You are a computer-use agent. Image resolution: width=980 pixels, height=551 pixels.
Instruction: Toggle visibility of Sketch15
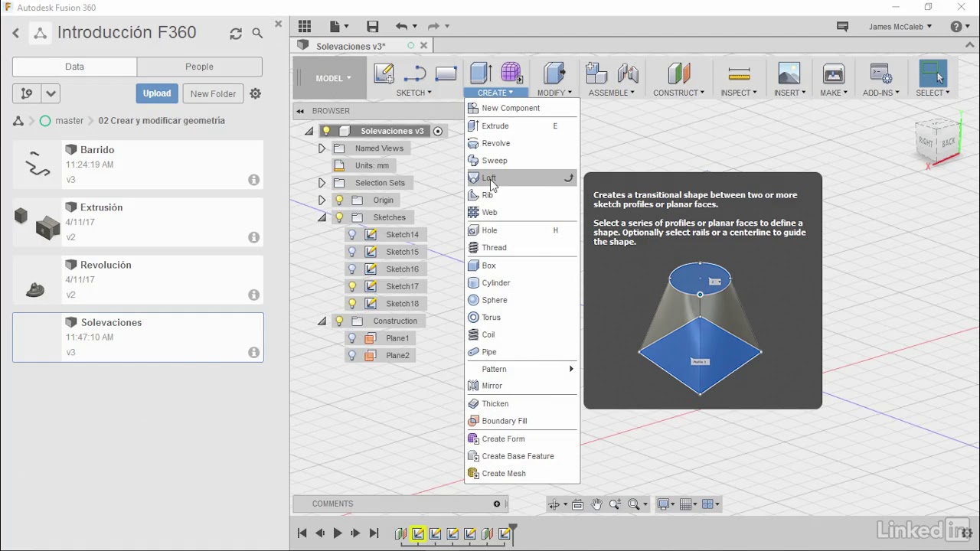pyautogui.click(x=352, y=252)
